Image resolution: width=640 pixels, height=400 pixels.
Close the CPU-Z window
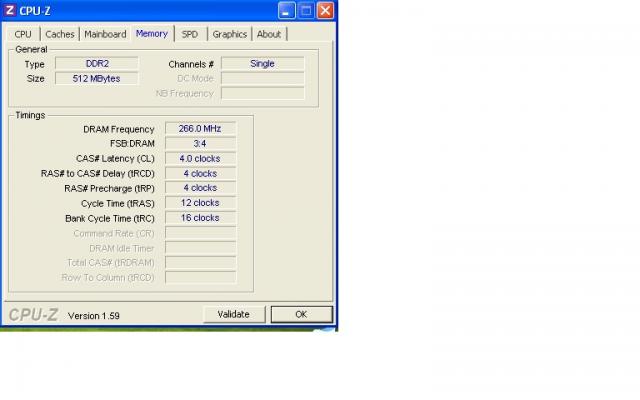(x=326, y=11)
